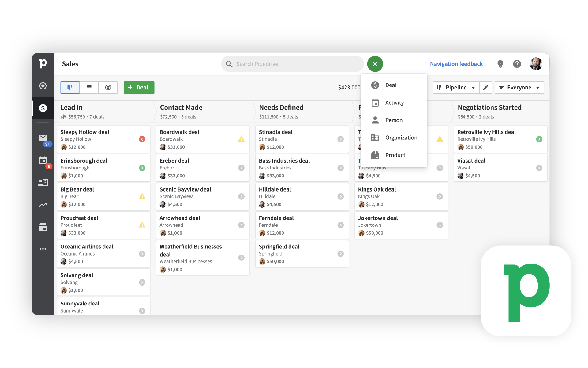The width and height of the screenshot is (588, 368).
Task: Click the Lead In balance scale icon
Action: pos(63,117)
